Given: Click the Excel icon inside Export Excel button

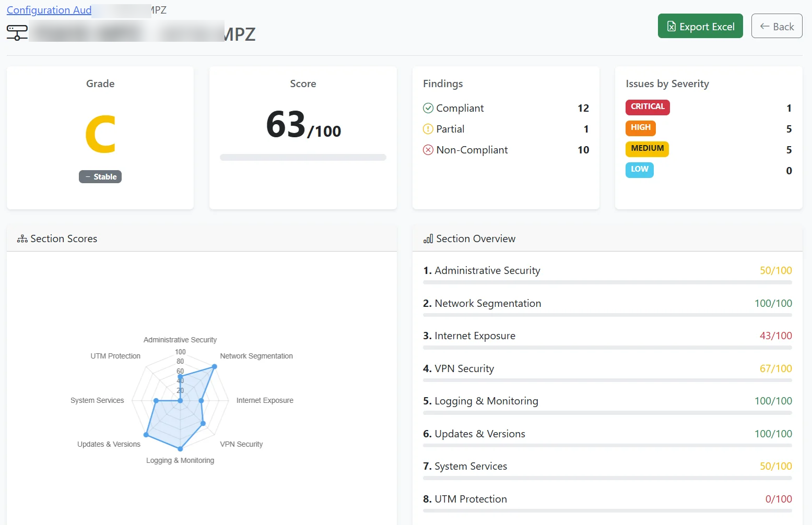Looking at the screenshot, I should (x=670, y=26).
